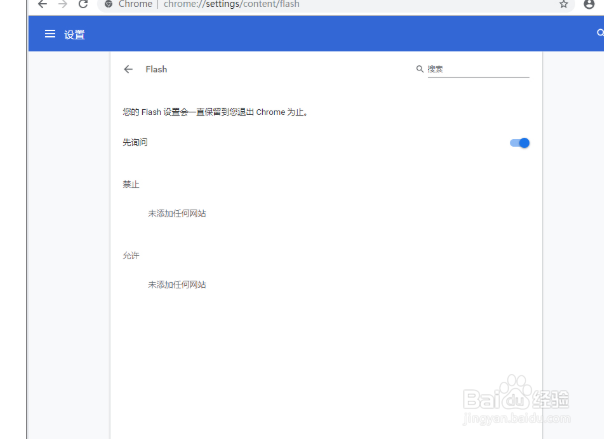Open the user profile avatar icon
This screenshot has width=604, height=439.
[x=589, y=4]
